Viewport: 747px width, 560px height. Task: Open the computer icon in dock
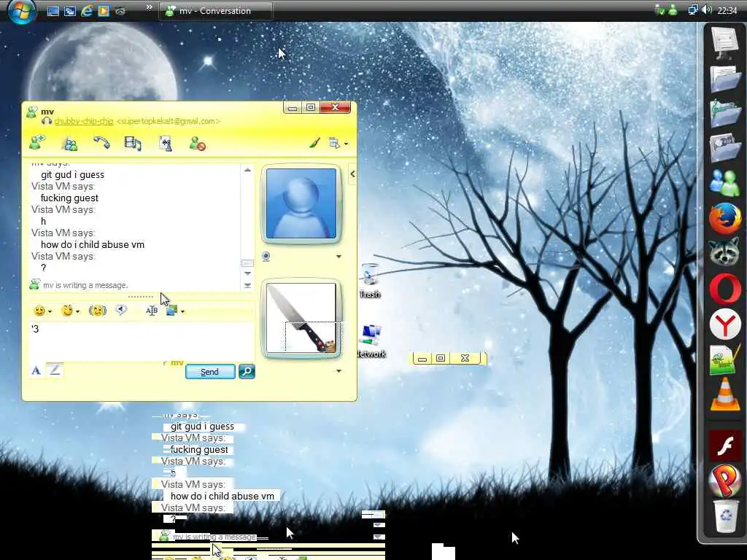[x=724, y=43]
